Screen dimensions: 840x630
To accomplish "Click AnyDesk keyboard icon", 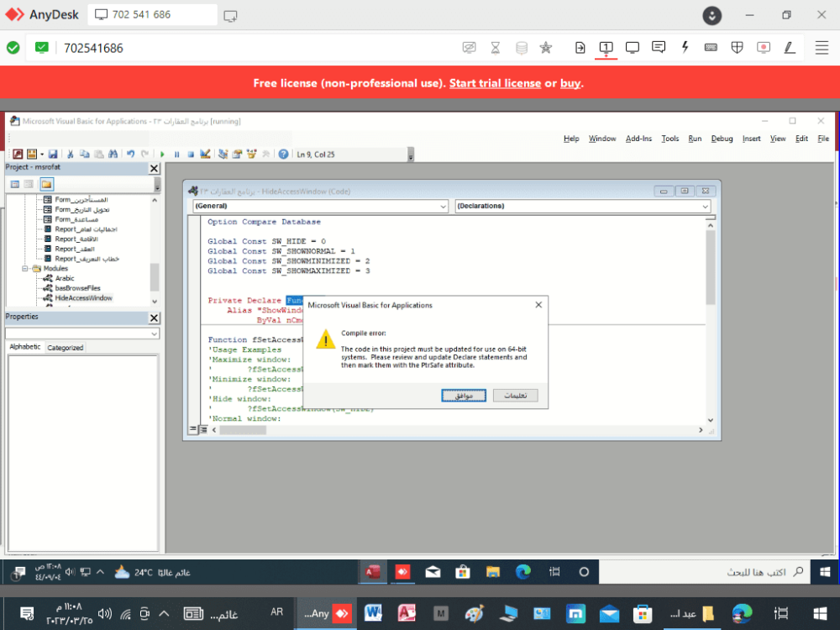I will tap(711, 48).
